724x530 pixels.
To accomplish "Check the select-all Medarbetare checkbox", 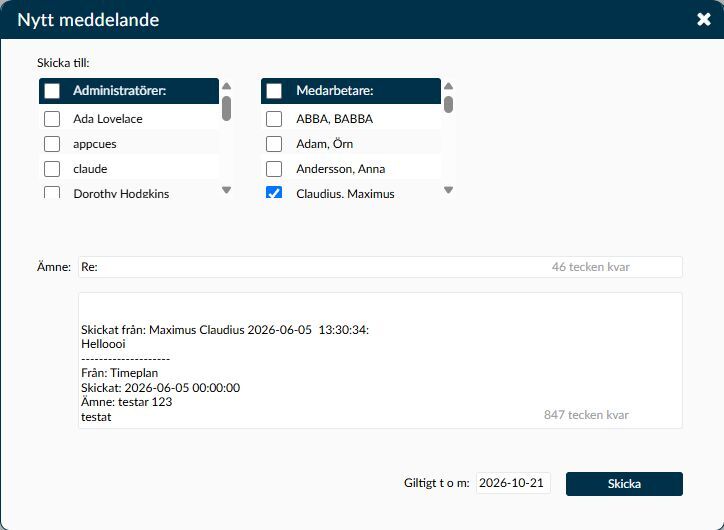I will coord(274,90).
